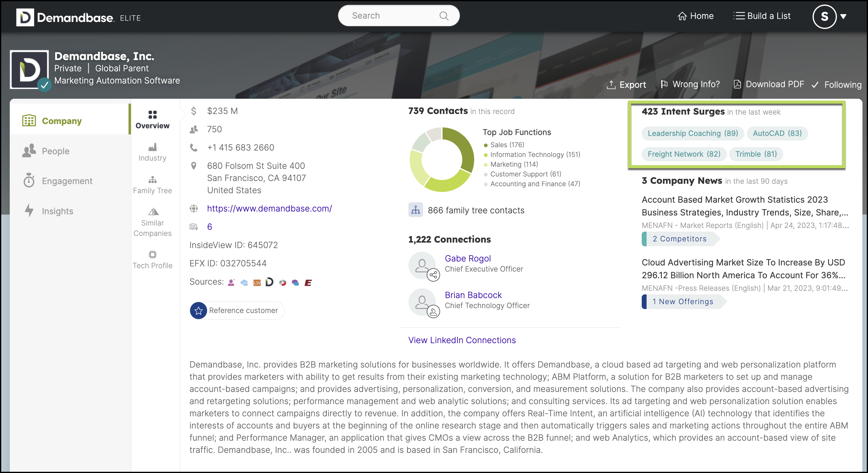Click the search magnifier icon
This screenshot has height=473, width=868.
[444, 16]
